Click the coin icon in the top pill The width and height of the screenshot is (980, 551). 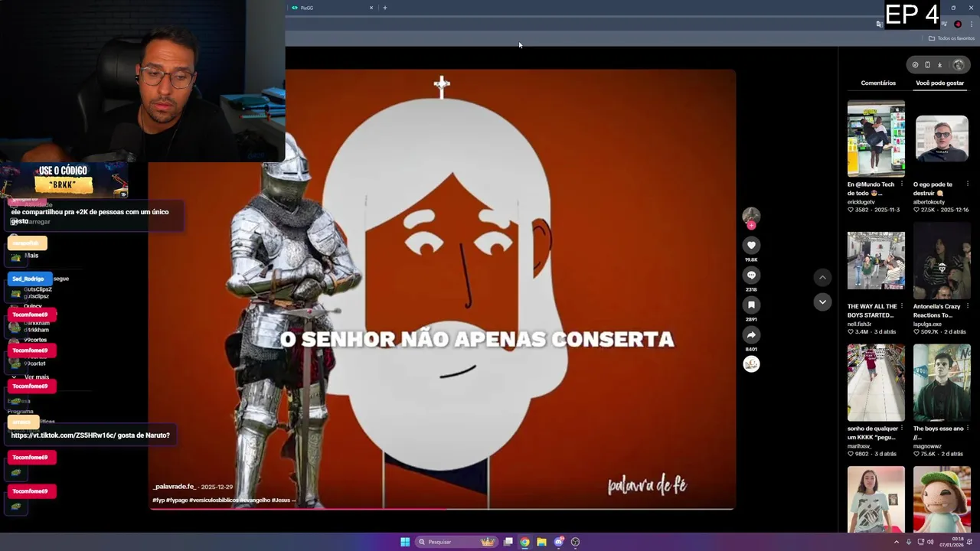click(x=915, y=65)
